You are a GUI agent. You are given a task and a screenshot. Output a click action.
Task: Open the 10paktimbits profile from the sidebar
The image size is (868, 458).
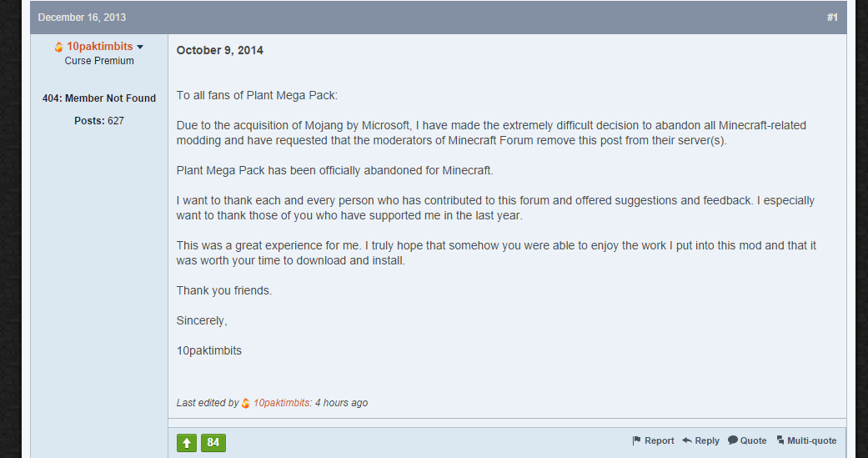coord(100,47)
